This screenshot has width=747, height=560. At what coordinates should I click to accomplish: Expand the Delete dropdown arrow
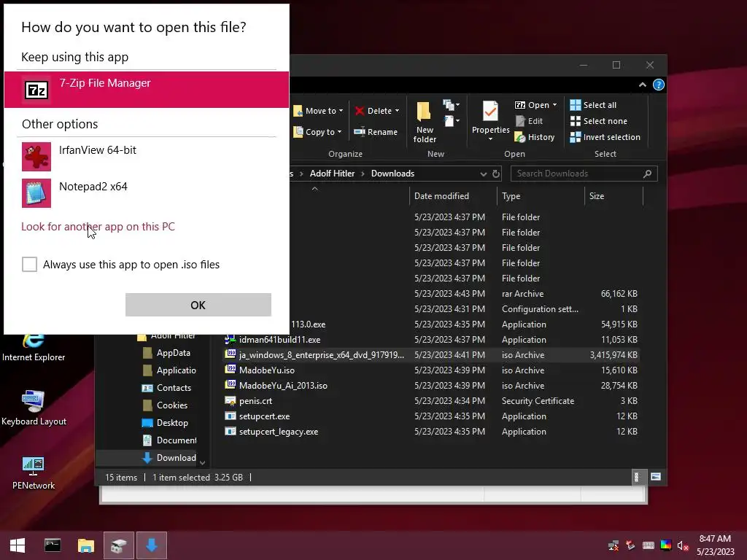click(x=397, y=111)
